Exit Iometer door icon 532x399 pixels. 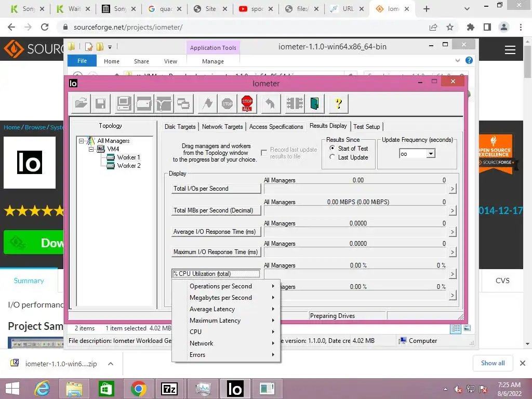[314, 103]
